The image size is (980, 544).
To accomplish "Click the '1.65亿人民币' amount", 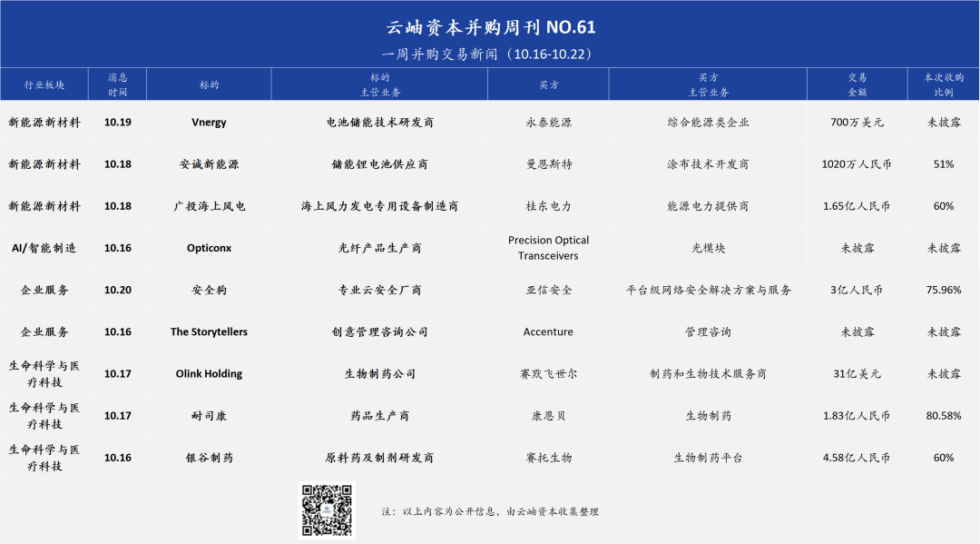I will tap(857, 206).
